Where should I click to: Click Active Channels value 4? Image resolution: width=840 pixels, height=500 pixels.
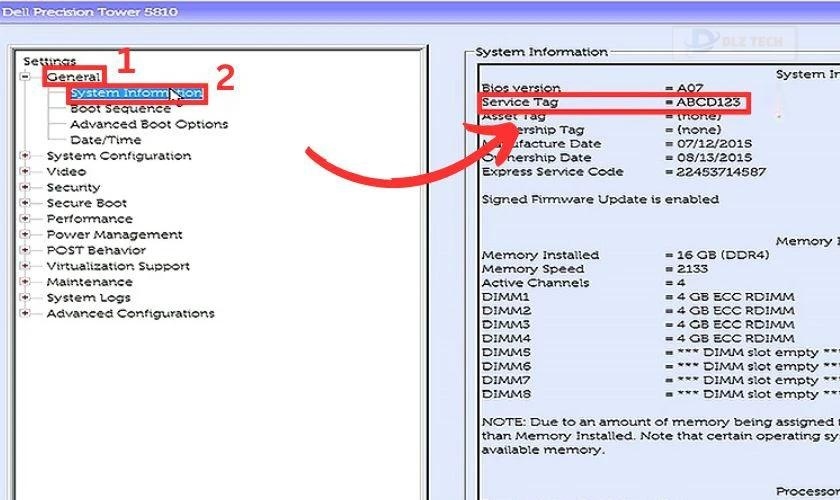681,283
